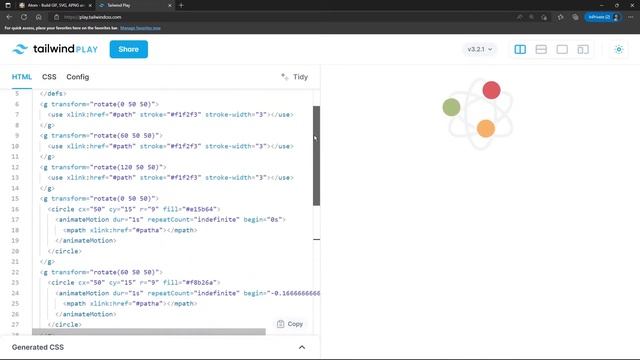The image size is (640, 360).
Task: Toggle responsive design mode icon
Action: (583, 49)
